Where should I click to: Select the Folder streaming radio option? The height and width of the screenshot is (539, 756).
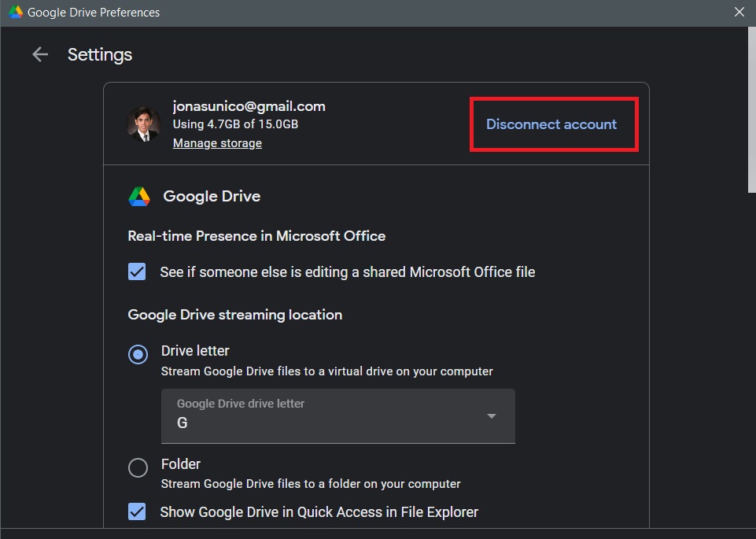(x=138, y=467)
